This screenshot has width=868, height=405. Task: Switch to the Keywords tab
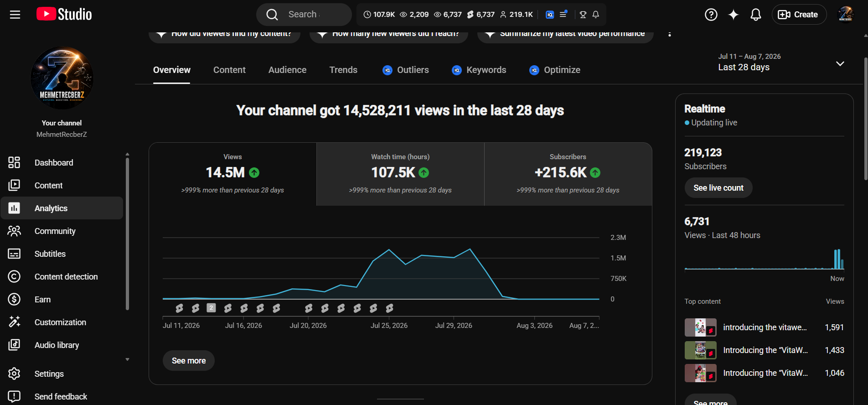click(479, 70)
